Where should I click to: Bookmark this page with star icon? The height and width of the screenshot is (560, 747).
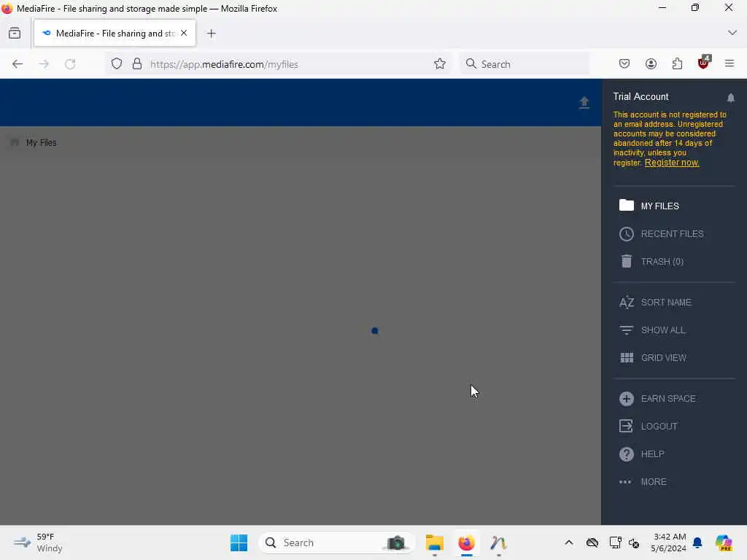pos(440,64)
